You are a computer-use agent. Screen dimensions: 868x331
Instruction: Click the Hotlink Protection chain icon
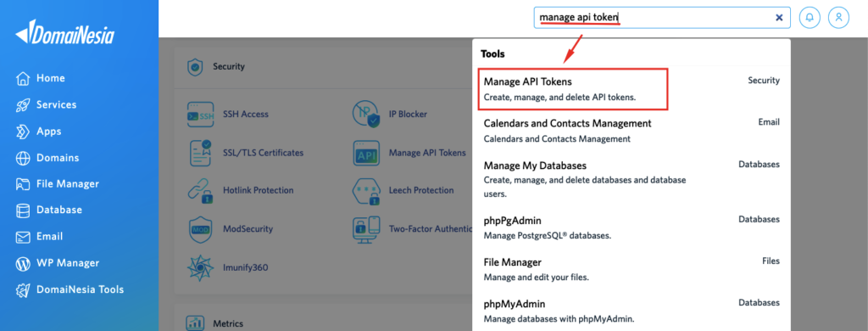point(200,190)
